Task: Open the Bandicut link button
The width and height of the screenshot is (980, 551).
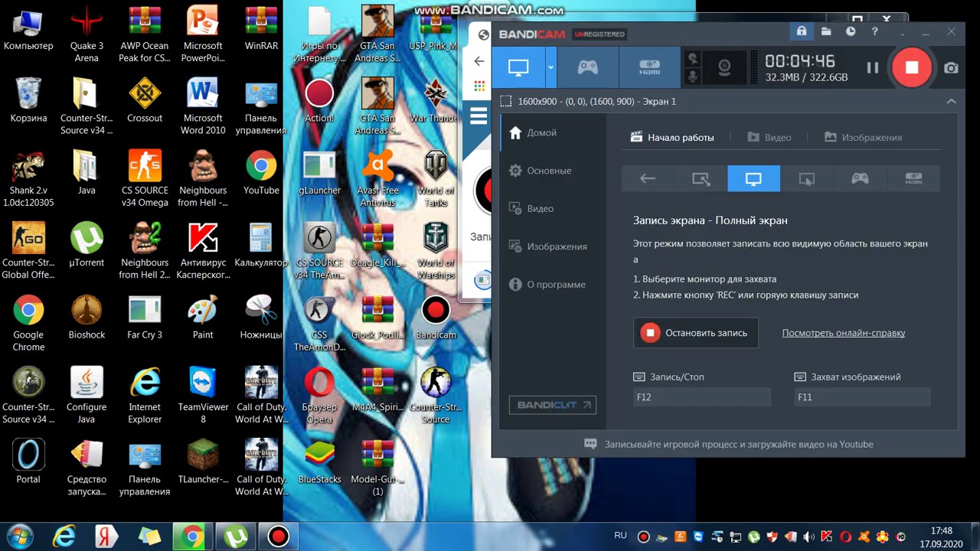Action: tap(552, 405)
